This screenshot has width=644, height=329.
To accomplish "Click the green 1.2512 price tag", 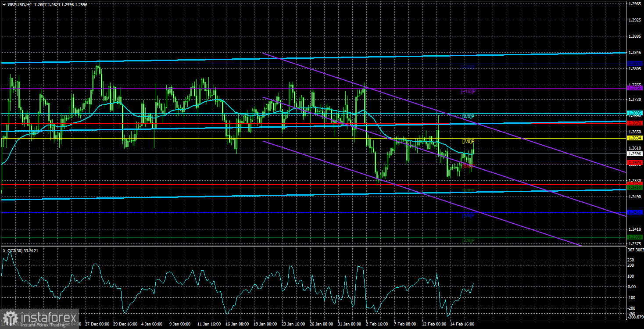I will [x=635, y=188].
